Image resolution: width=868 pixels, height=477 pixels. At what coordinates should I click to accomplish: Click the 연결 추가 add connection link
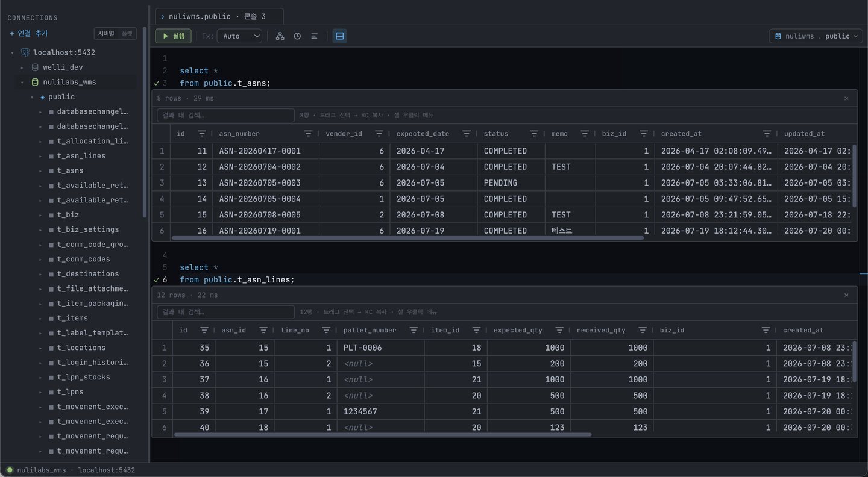pos(29,34)
